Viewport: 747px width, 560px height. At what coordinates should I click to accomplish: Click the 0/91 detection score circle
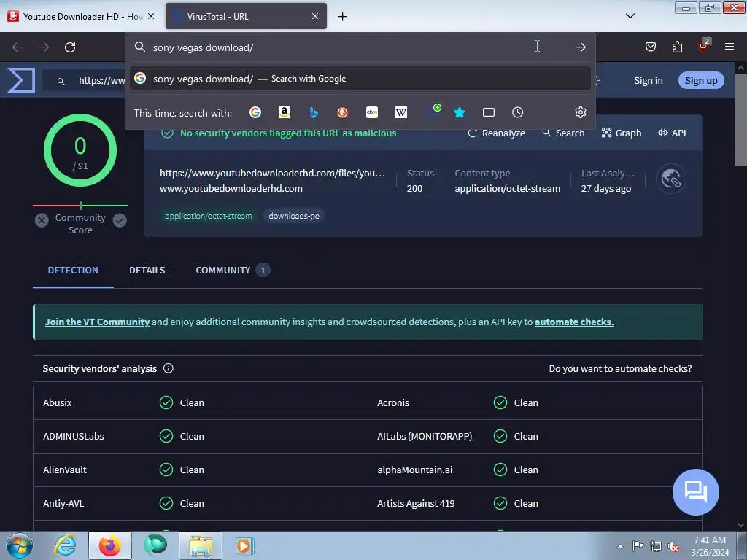click(x=80, y=150)
